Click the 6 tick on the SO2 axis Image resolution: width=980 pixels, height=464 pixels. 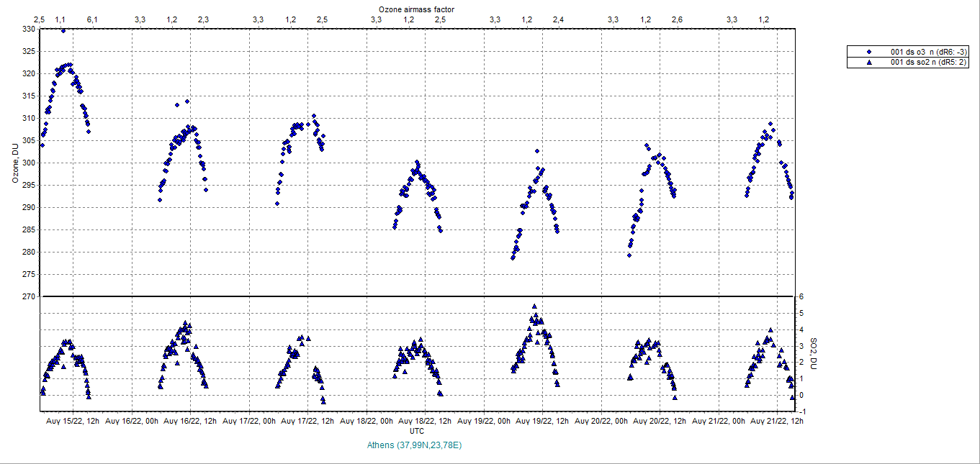click(800, 296)
